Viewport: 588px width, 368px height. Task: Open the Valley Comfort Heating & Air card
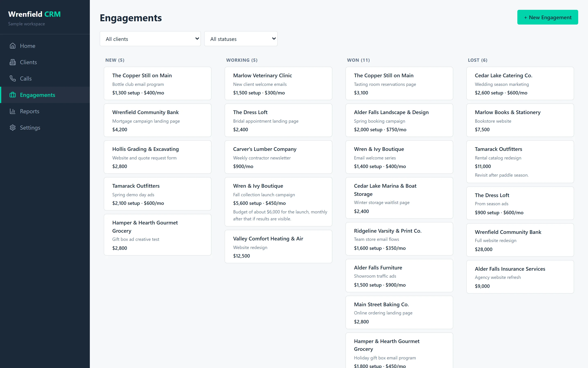pos(278,247)
